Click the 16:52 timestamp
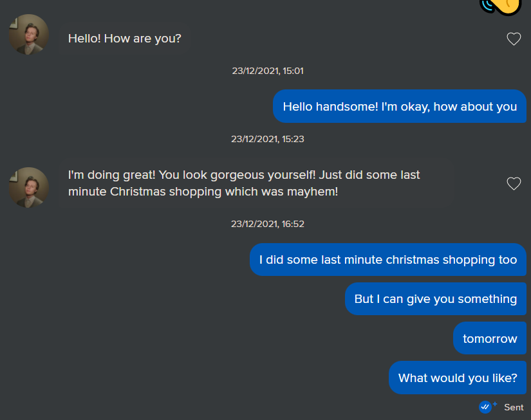 (x=268, y=224)
